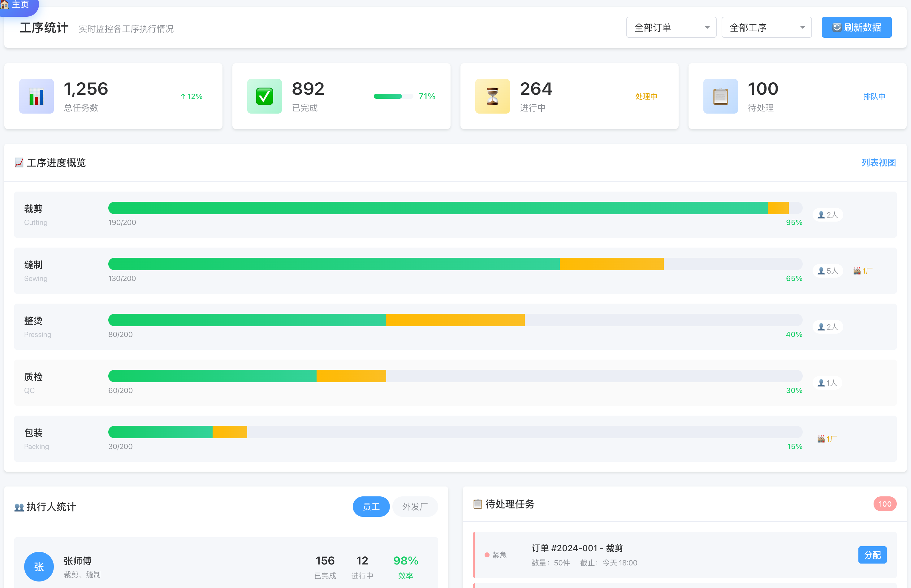Click the hourglass in-progress icon

click(492, 96)
